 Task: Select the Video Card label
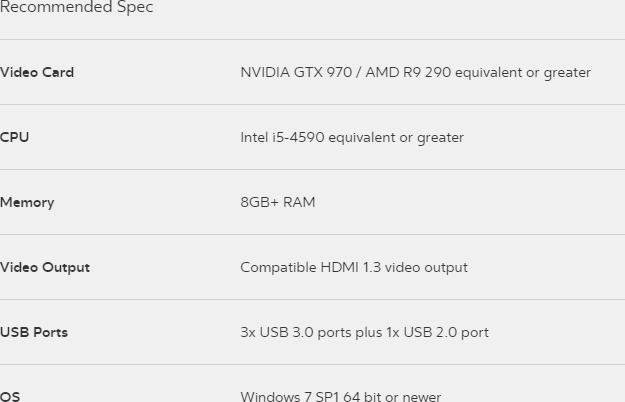click(37, 72)
